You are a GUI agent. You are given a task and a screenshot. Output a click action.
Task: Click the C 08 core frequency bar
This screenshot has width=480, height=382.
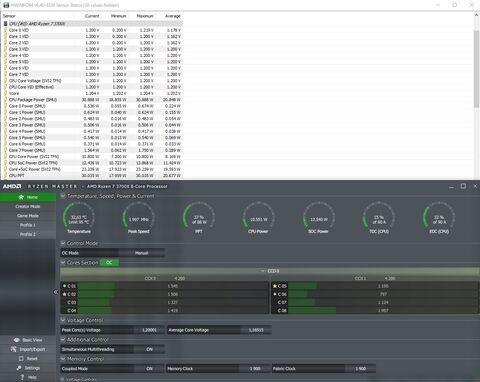point(383,310)
